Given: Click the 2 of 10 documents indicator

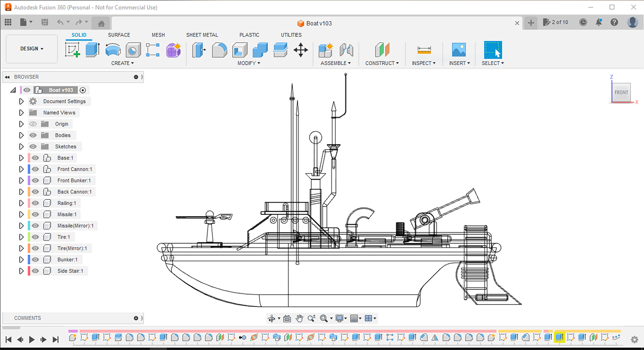Looking at the screenshot, I should click(x=555, y=22).
